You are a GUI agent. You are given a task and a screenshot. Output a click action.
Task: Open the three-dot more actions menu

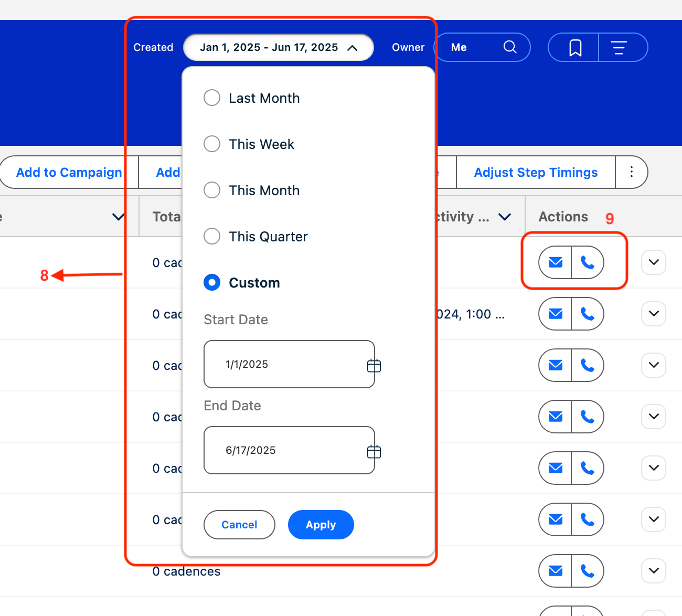(632, 172)
